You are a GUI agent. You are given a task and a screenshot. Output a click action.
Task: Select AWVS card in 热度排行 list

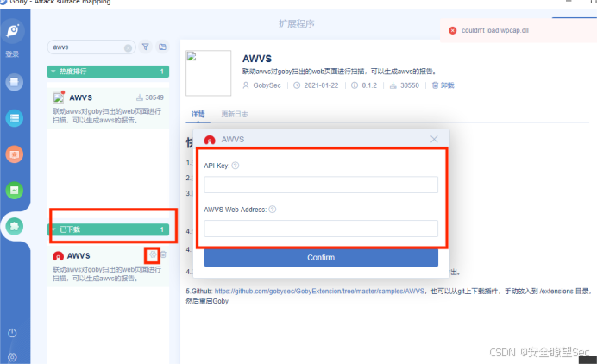click(x=108, y=109)
